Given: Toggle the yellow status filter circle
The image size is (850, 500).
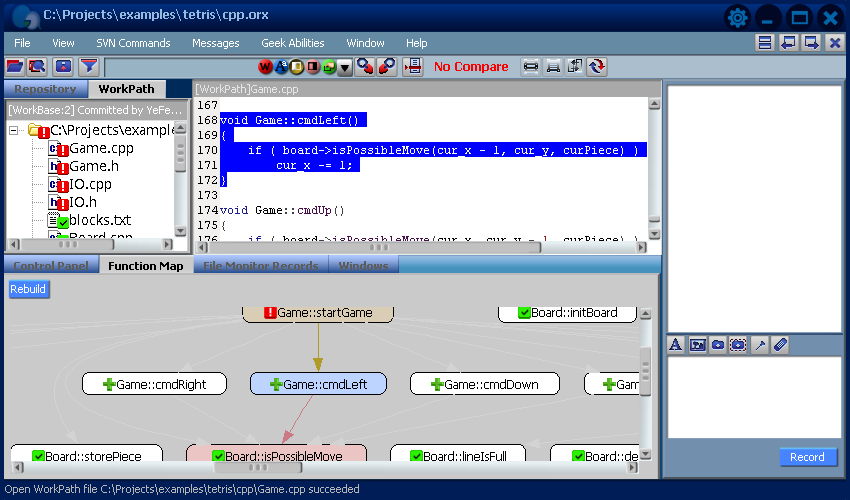Looking at the screenshot, I should [x=297, y=67].
